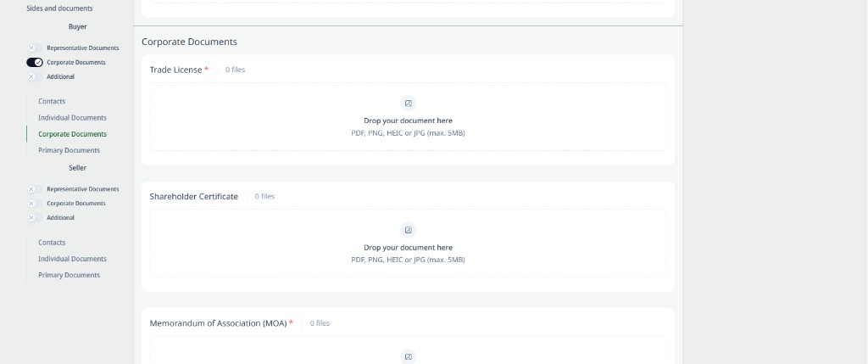The width and height of the screenshot is (868, 364).
Task: Toggle Seller Additional switch
Action: pos(34,218)
